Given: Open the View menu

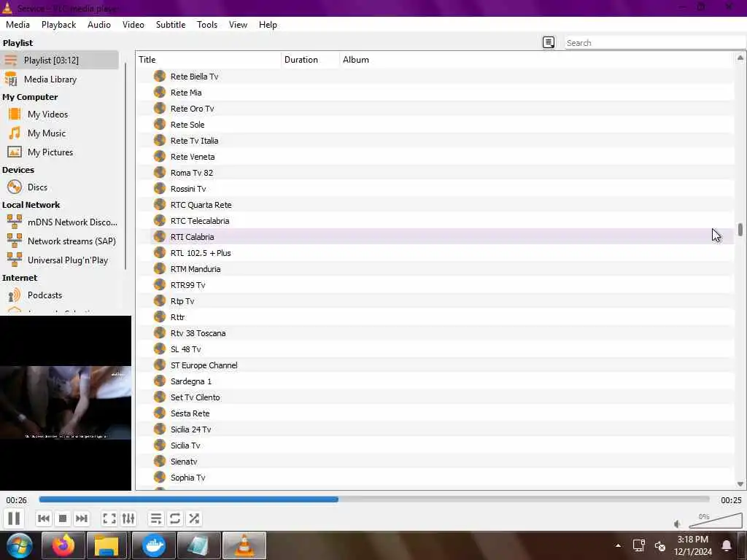Looking at the screenshot, I should [238, 25].
